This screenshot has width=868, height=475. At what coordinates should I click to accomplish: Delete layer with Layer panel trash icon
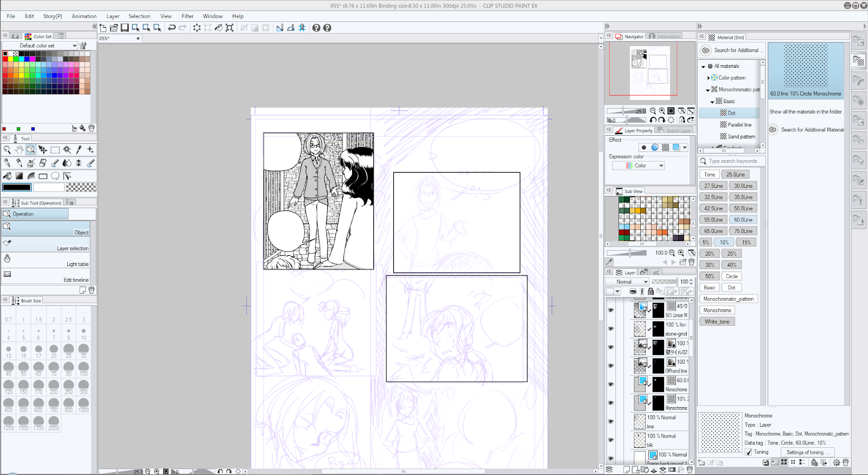pyautogui.click(x=690, y=470)
